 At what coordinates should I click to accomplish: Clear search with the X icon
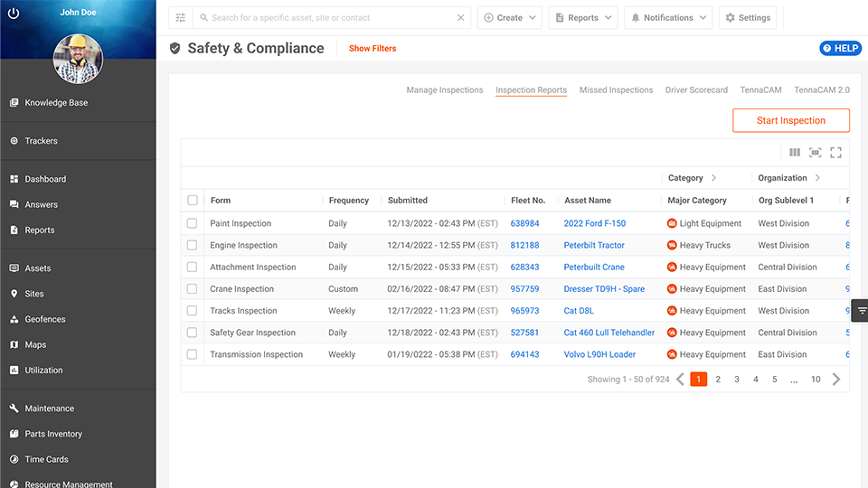[x=460, y=18]
